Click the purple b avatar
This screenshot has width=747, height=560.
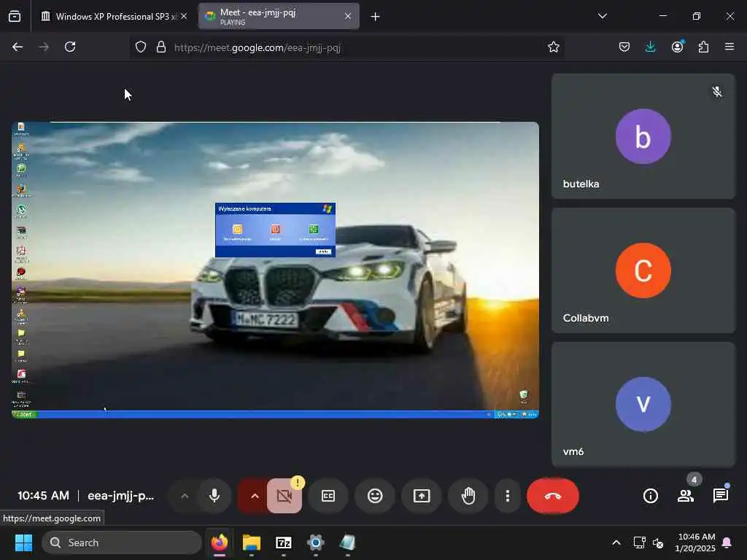(x=643, y=136)
